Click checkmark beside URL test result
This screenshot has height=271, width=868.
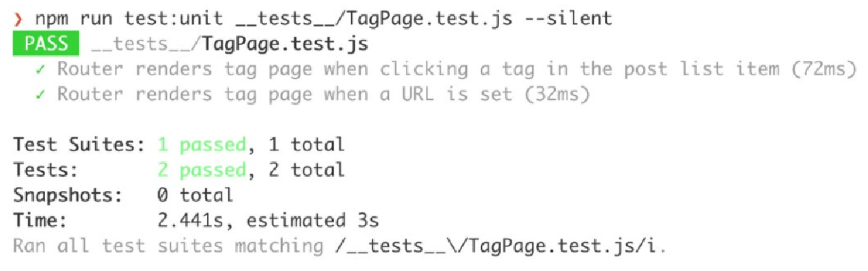click(x=41, y=94)
